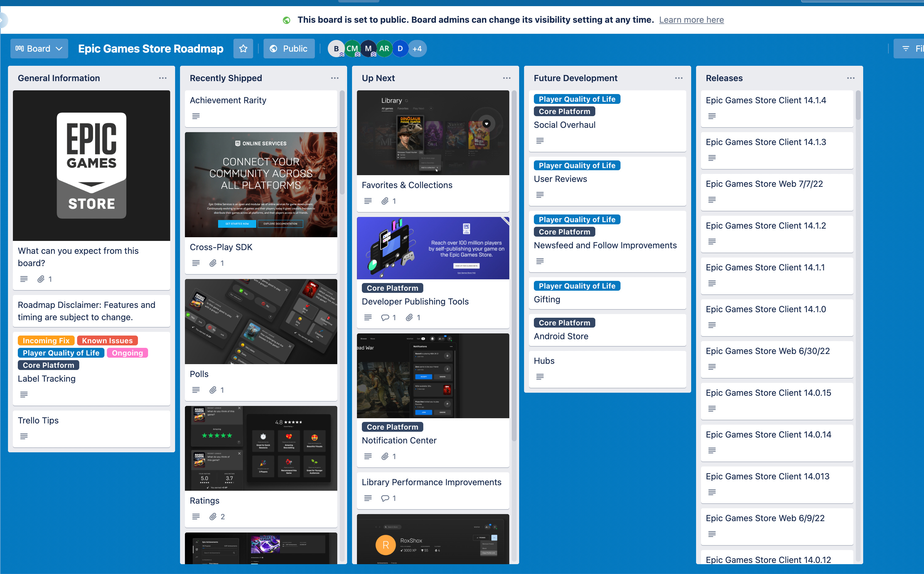Click the pink Ongoing label
The height and width of the screenshot is (574, 924).
127,353
